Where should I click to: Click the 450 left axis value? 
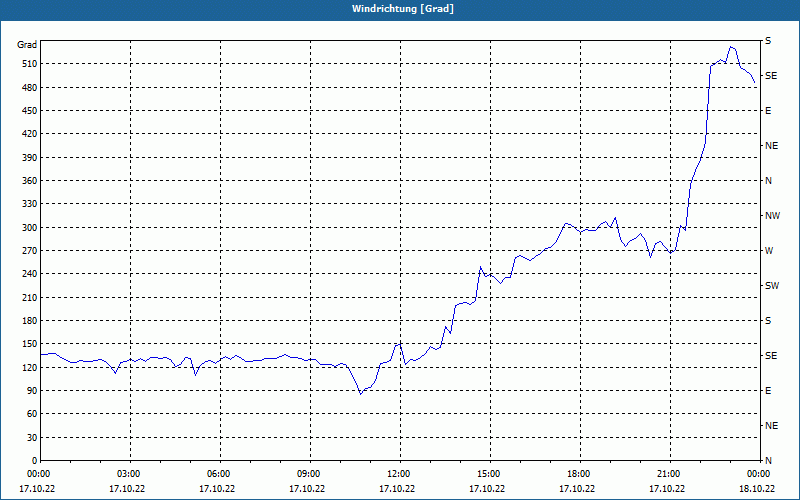coord(29,111)
